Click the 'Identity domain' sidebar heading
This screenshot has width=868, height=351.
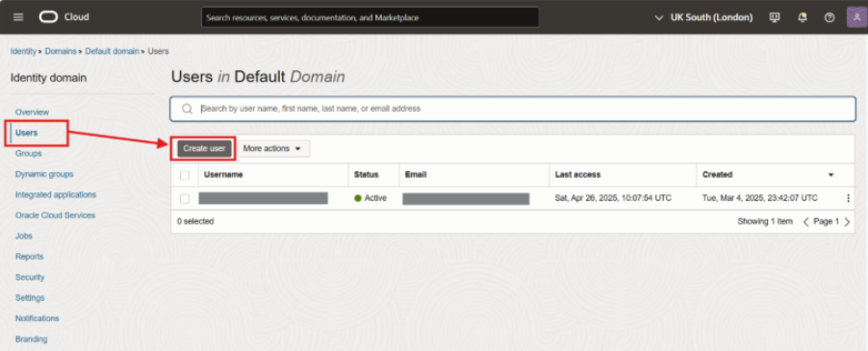tap(49, 78)
